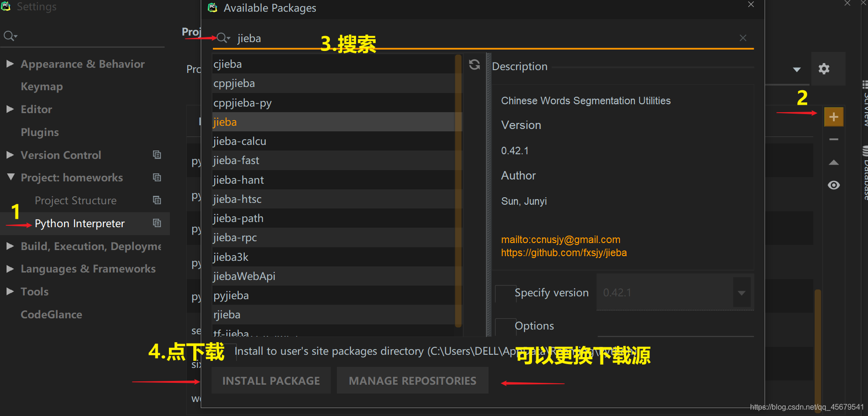Enable the Specify version checkbox
868x416 pixels.
coord(505,294)
